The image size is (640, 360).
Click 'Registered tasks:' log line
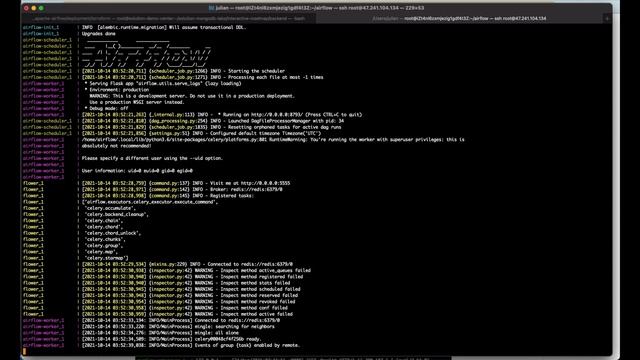(168, 196)
